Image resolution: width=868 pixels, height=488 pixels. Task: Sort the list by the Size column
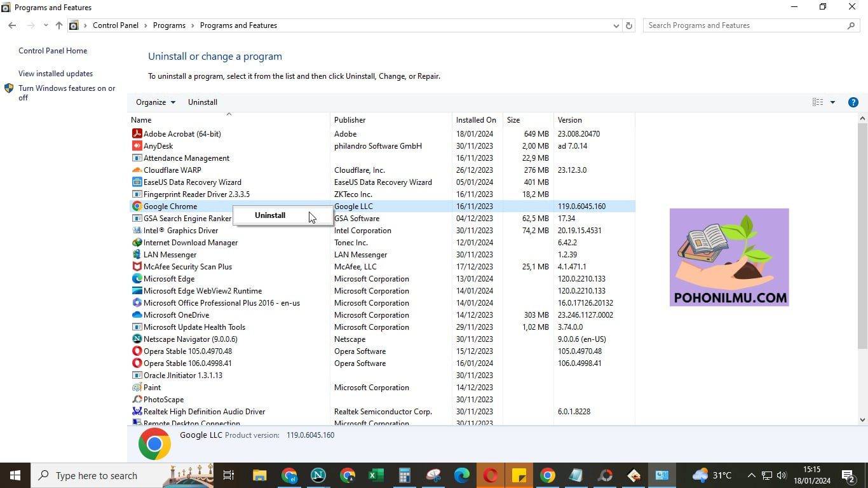point(528,119)
